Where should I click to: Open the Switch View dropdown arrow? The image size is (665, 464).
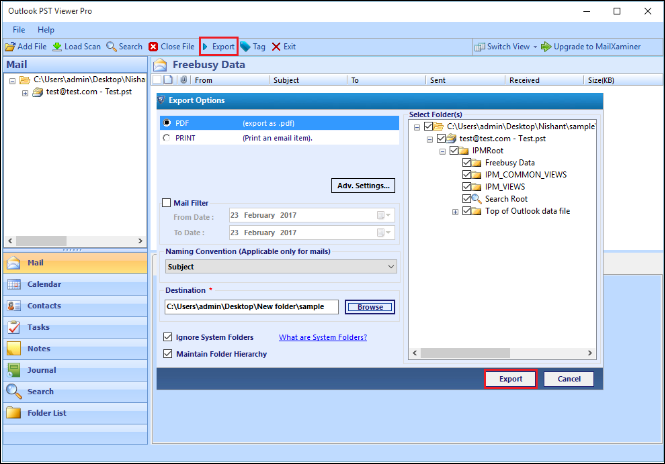click(x=535, y=47)
